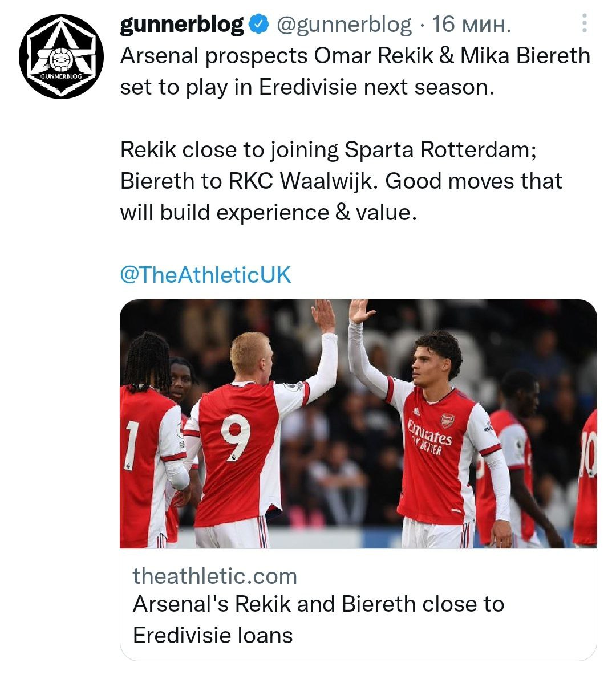The width and height of the screenshot is (616, 679).
Task: Click the blue verified badge
Action: (258, 25)
